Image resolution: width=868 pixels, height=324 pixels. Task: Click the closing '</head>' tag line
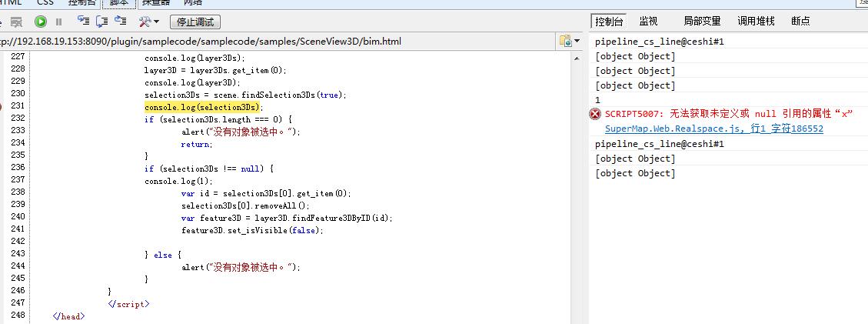coord(68,316)
